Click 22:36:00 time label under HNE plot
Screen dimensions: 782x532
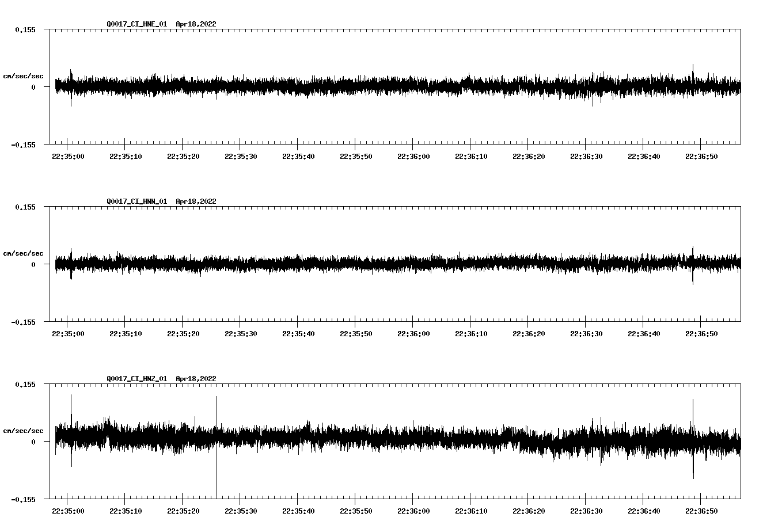pos(413,156)
